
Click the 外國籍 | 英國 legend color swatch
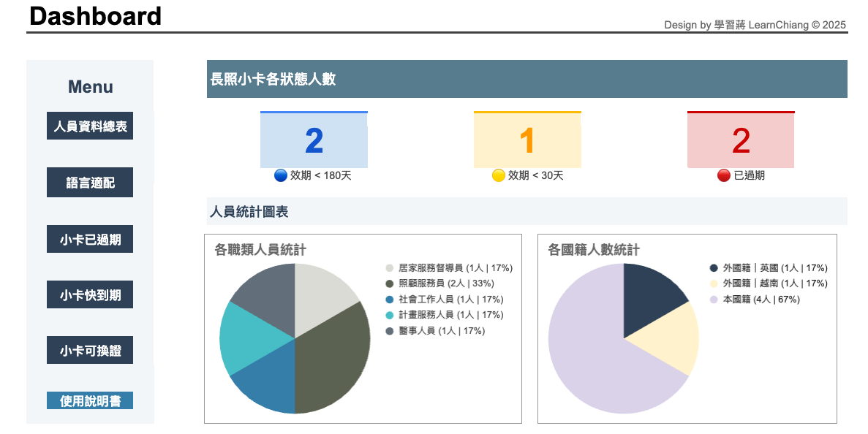point(714,268)
